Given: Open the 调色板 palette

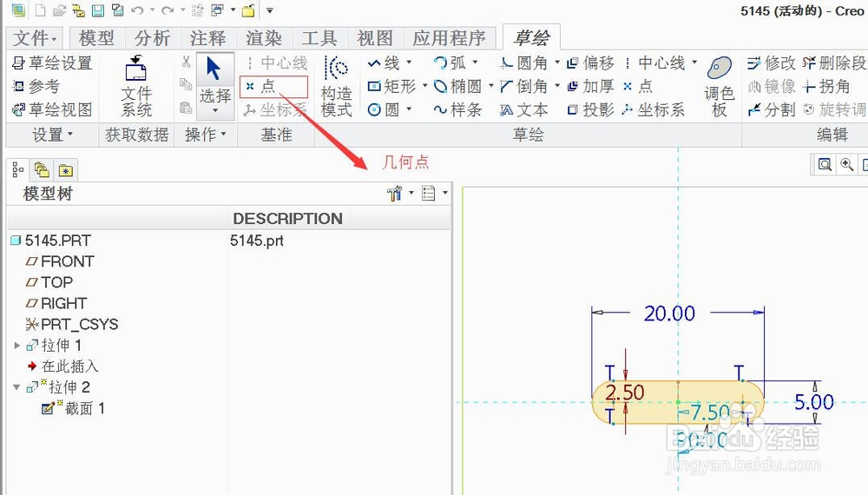Looking at the screenshot, I should 719,86.
